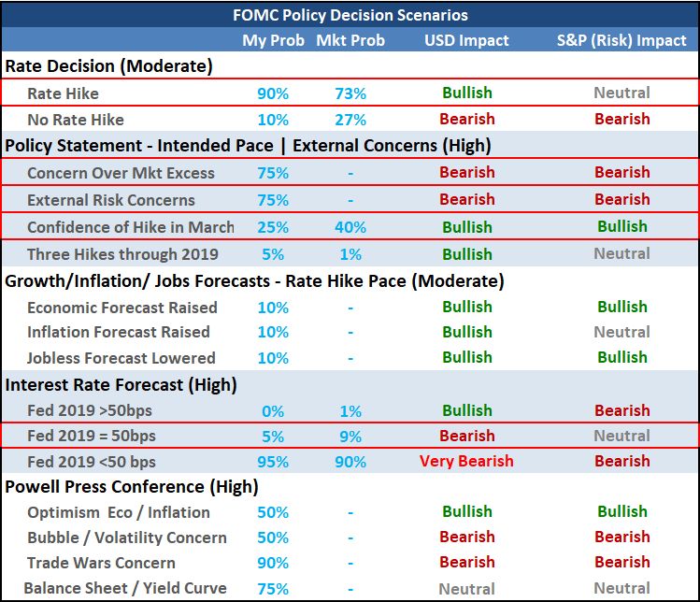Select the 73% Mkt Prob for Rate Hike
The image size is (700, 602).
click(350, 93)
